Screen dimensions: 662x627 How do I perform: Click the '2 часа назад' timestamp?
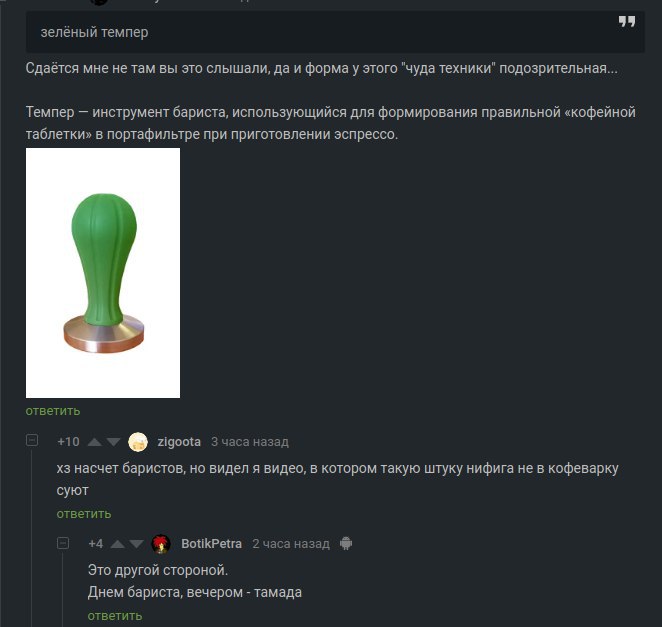[291, 544]
